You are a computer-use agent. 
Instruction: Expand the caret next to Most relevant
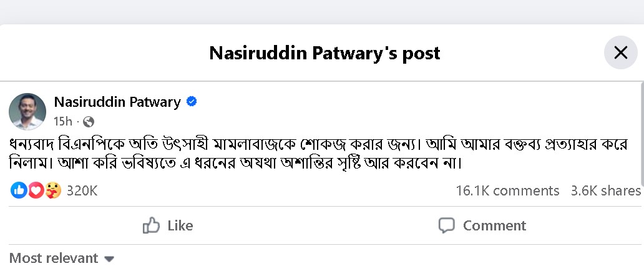(109, 259)
